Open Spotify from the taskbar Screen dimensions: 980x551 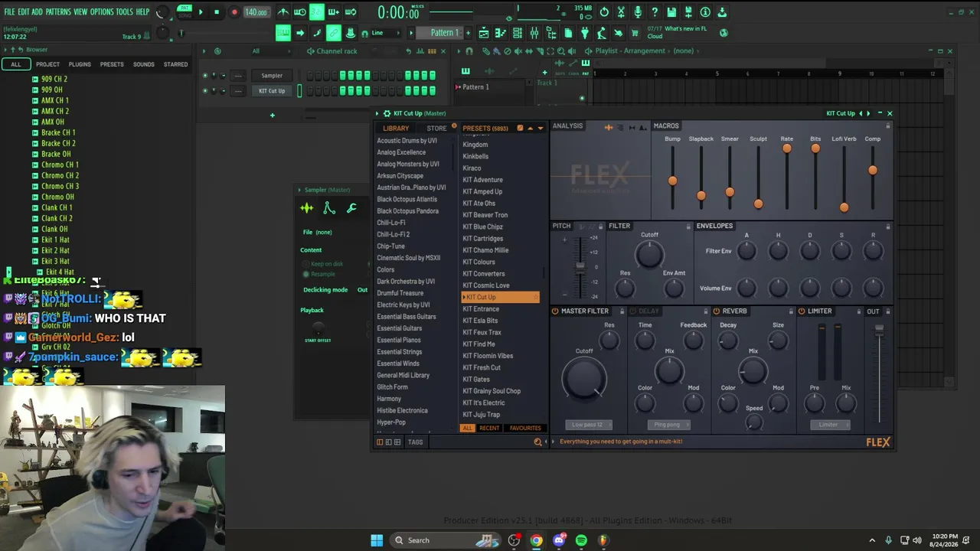click(x=581, y=540)
